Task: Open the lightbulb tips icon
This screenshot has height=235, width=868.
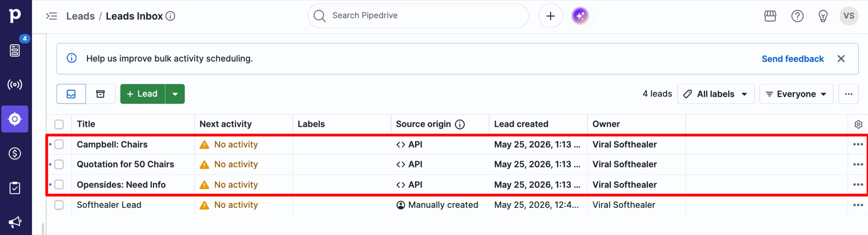Action: coord(823,16)
